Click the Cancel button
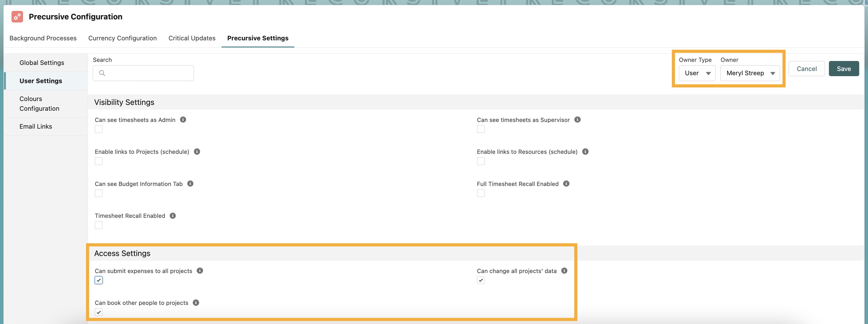 click(x=807, y=69)
